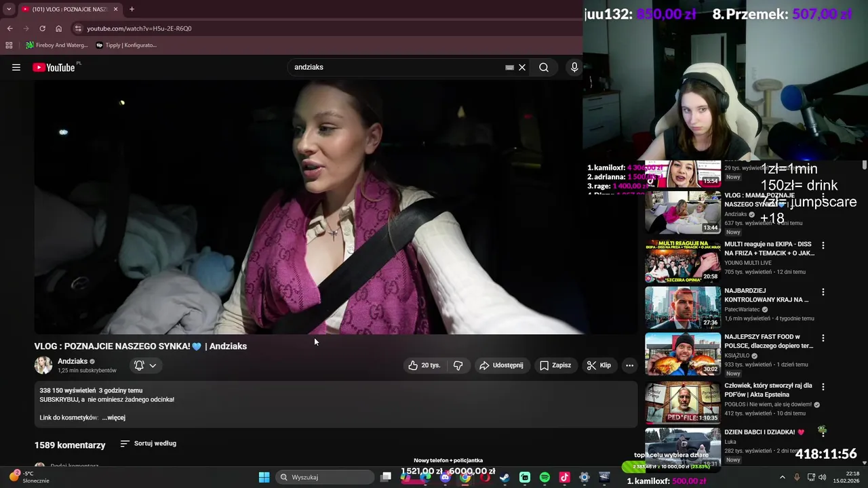This screenshot has height=488, width=868.
Task: Start voice search with the microphone
Action: (x=574, y=67)
